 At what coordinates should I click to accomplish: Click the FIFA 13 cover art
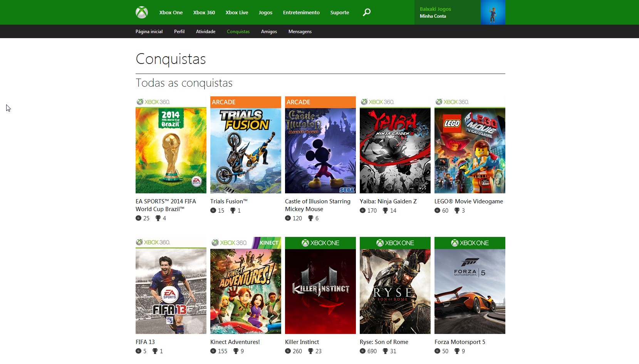171,285
